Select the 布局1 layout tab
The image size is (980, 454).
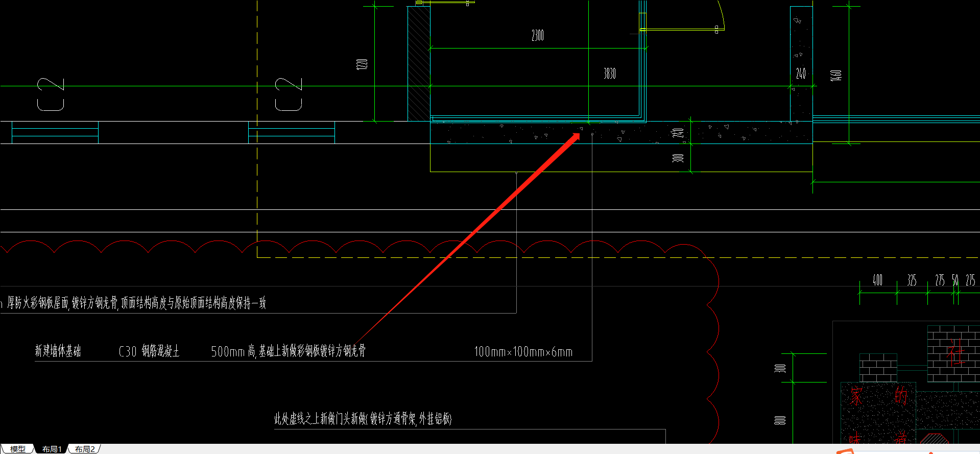coord(52,449)
